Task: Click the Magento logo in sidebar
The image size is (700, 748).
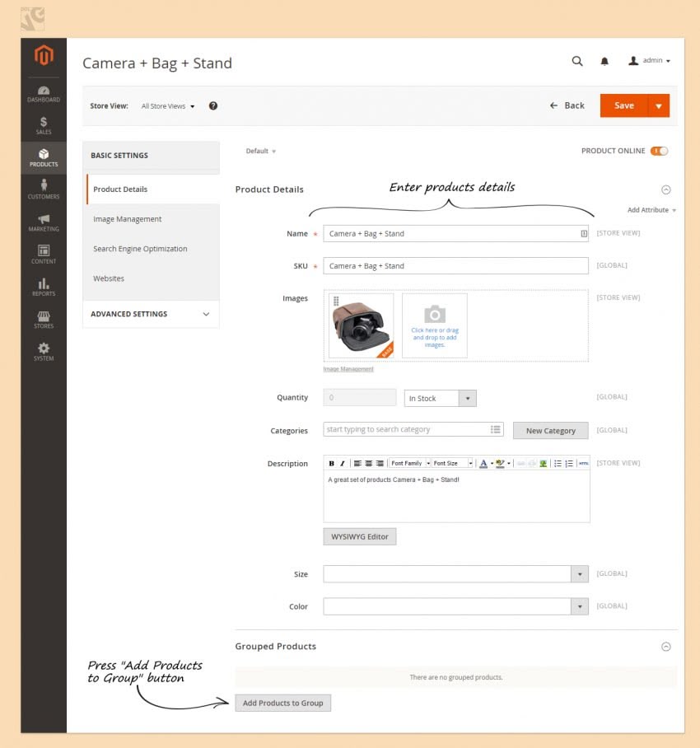Action: coord(44,55)
